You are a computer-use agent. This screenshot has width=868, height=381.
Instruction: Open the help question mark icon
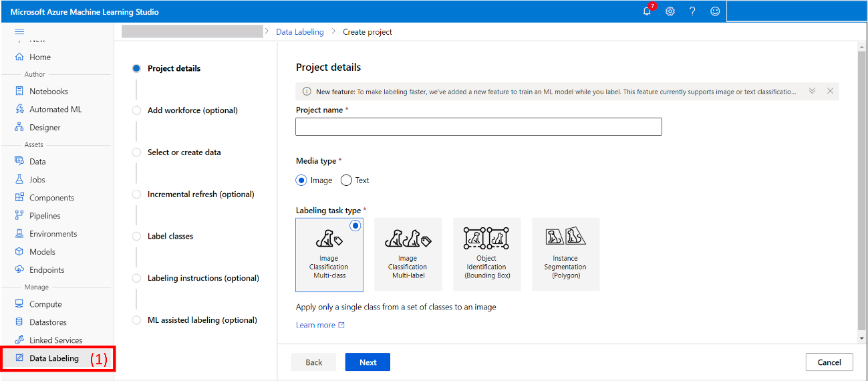coord(692,11)
